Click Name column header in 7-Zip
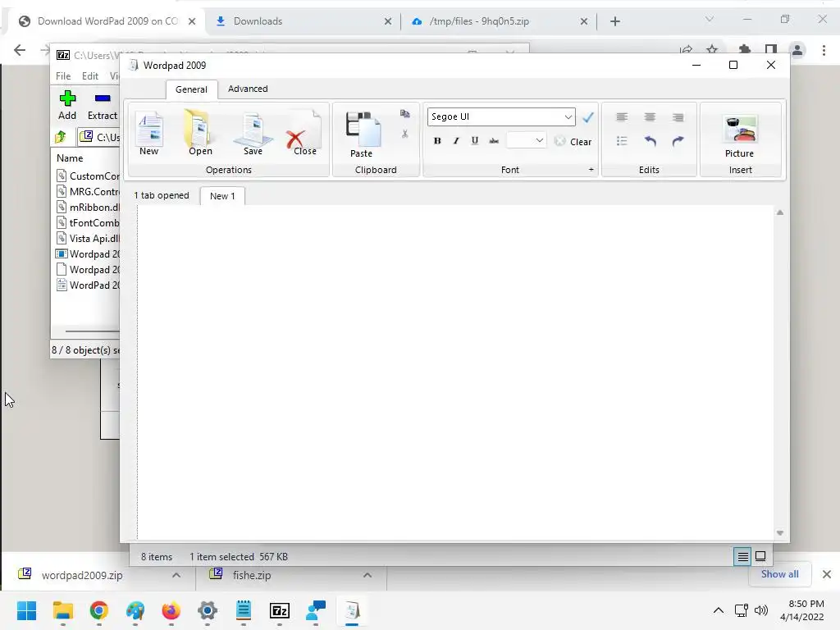 pos(70,158)
